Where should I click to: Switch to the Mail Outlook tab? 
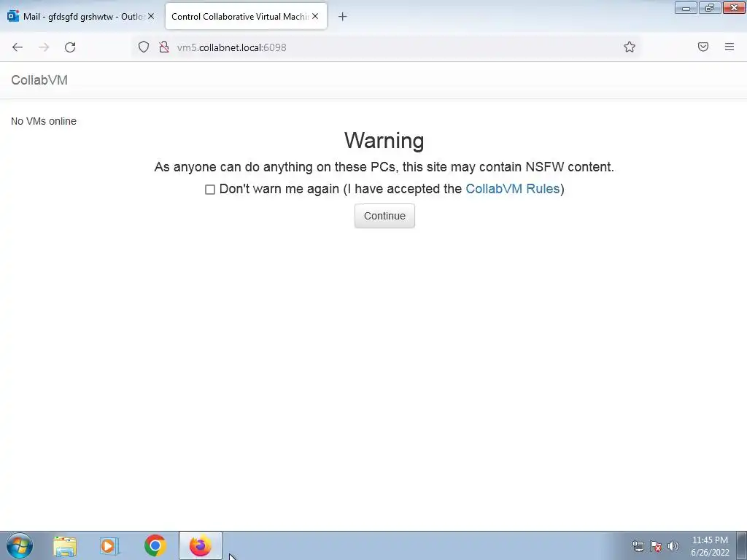point(81,16)
